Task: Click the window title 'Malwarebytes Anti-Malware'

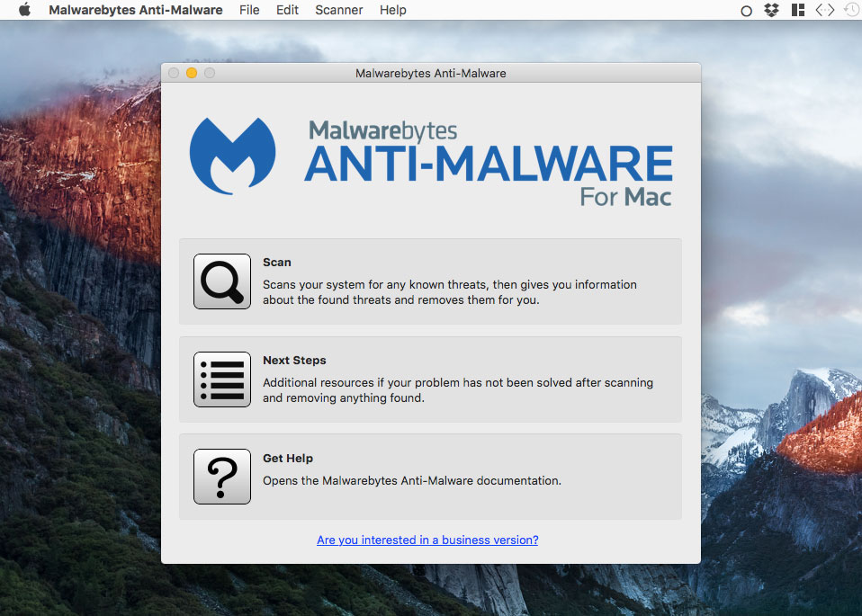Action: (430, 73)
